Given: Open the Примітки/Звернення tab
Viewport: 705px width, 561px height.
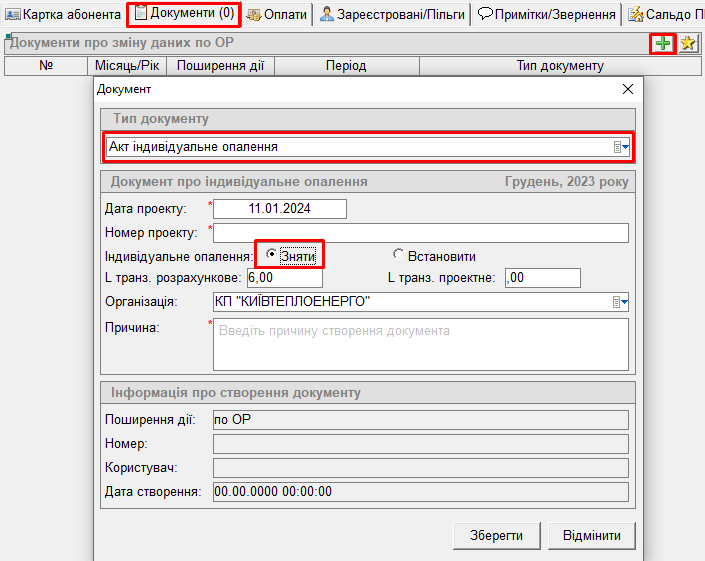Looking at the screenshot, I should click(546, 14).
